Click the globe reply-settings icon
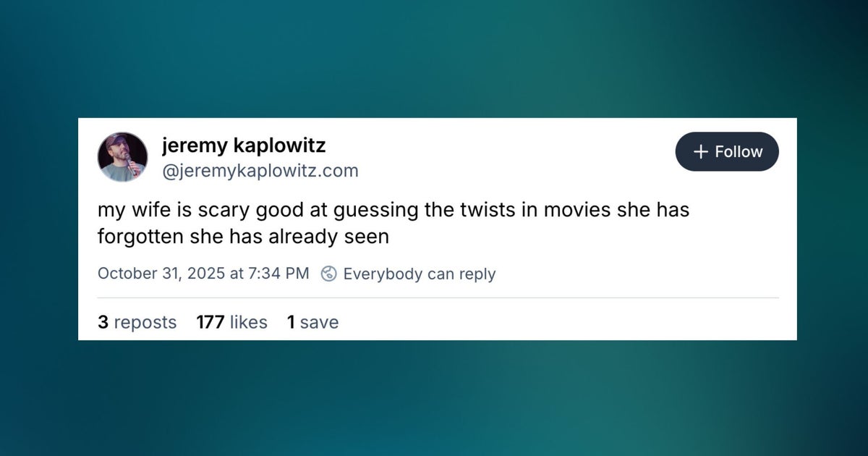Image resolution: width=868 pixels, height=456 pixels. (x=329, y=274)
